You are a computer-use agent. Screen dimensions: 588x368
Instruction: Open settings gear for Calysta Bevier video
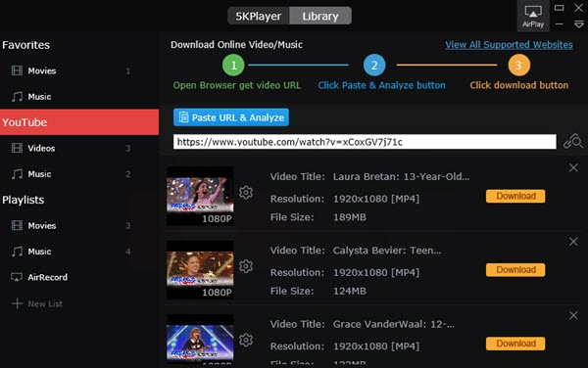(246, 266)
